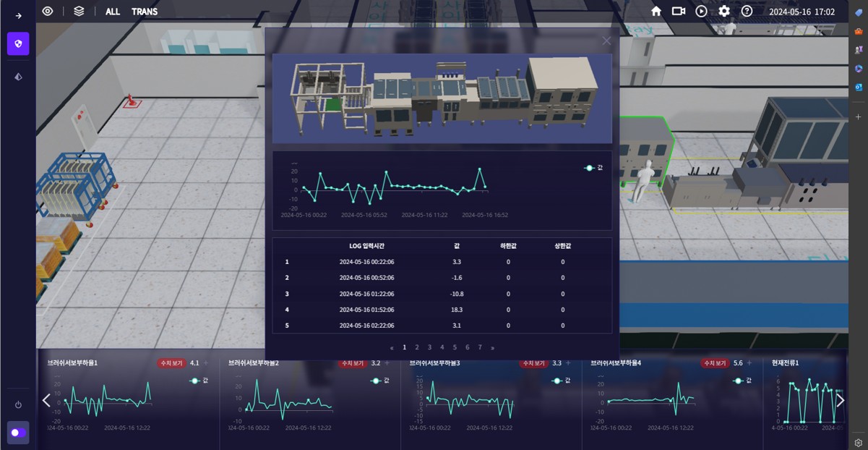868x450 pixels.
Task: Click the power icon in left sidebar
Action: [x=18, y=405]
